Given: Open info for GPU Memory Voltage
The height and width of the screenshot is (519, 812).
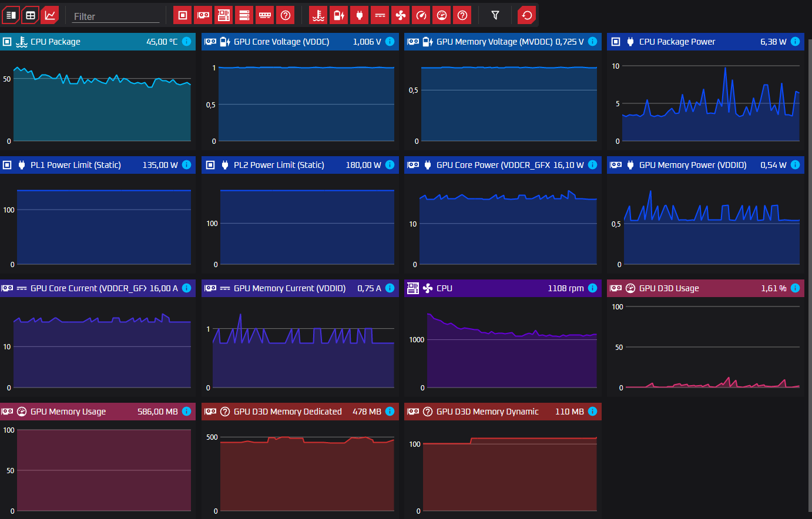Looking at the screenshot, I should [592, 42].
